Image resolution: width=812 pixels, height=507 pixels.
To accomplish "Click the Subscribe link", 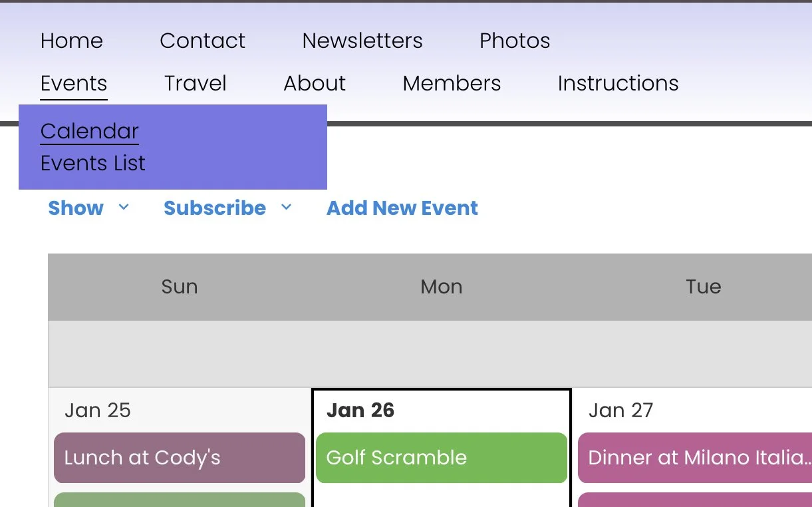I will tap(215, 208).
